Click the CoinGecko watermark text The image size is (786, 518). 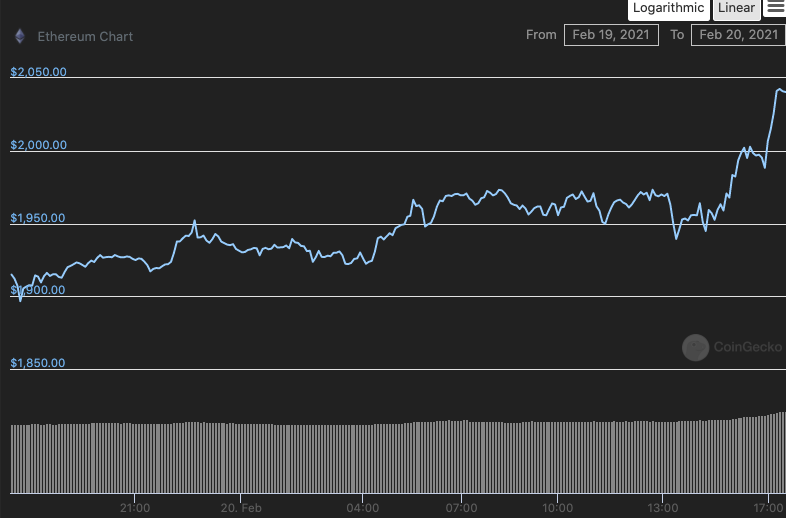[x=747, y=347]
